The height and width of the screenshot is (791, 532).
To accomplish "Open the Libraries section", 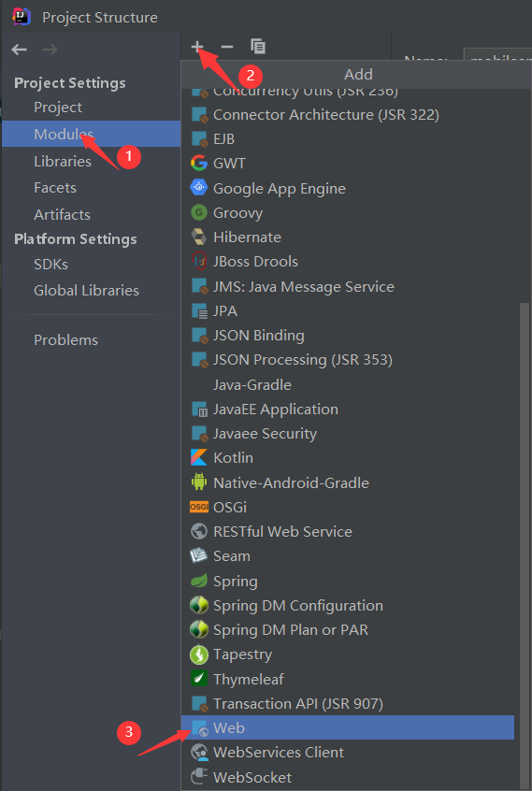I will coord(63,162).
